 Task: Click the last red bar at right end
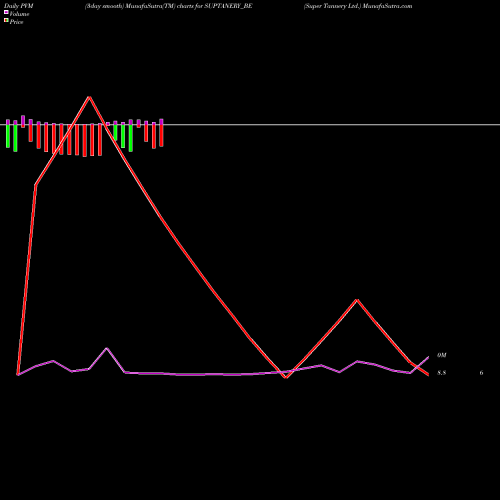(161, 135)
